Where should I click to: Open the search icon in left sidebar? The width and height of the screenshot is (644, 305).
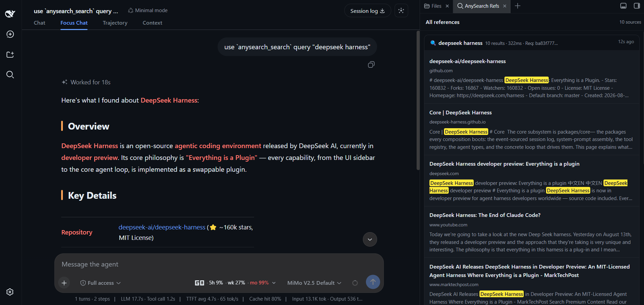(x=10, y=75)
